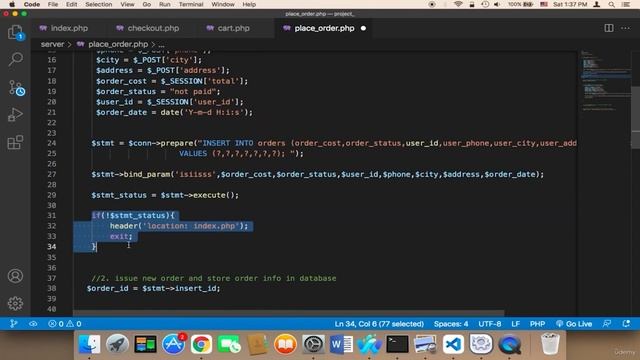The height and width of the screenshot is (360, 640).
Task: Click the unsaved dot on place_order.php tab
Action: 363,28
